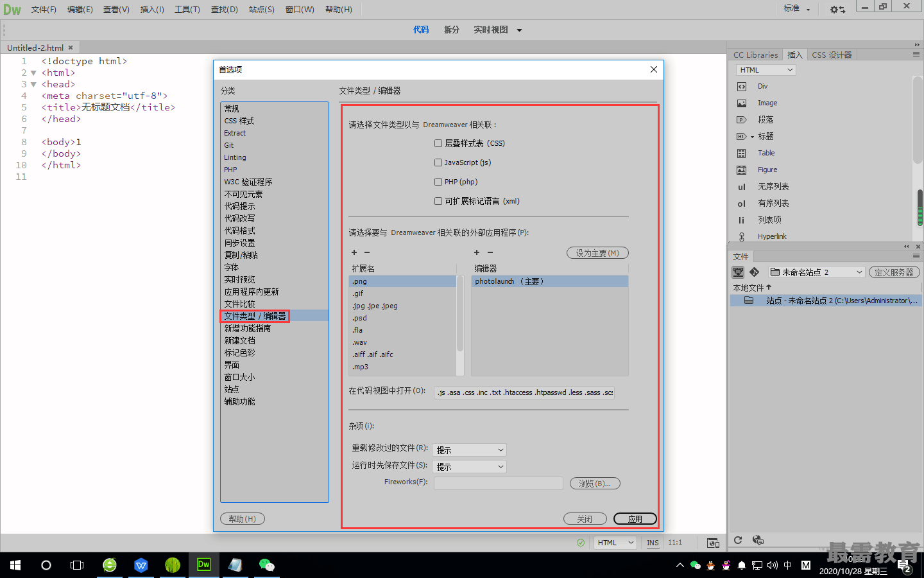Viewport: 924px width, 578px height.
Task: Open 运行时先保存文件 dropdown
Action: click(x=470, y=467)
